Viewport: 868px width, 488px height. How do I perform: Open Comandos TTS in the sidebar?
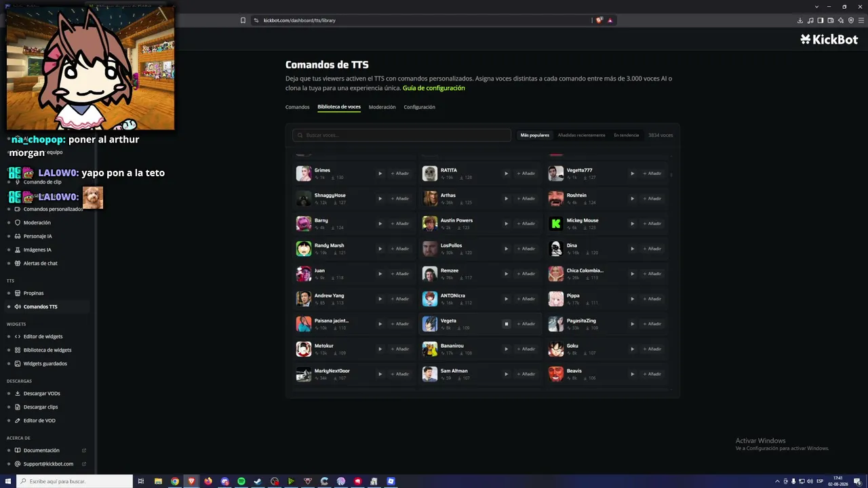tap(45, 306)
